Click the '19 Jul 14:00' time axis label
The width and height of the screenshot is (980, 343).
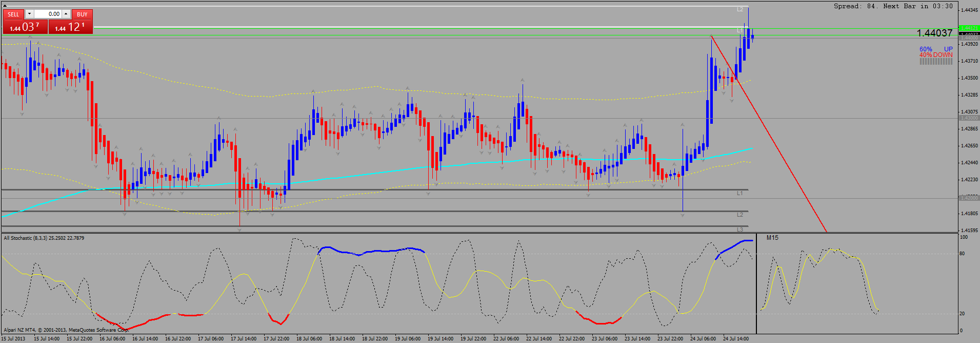click(x=441, y=338)
